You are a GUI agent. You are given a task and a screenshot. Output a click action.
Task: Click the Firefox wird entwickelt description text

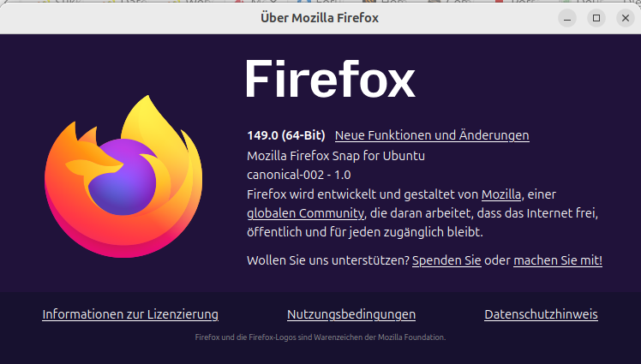(362, 194)
